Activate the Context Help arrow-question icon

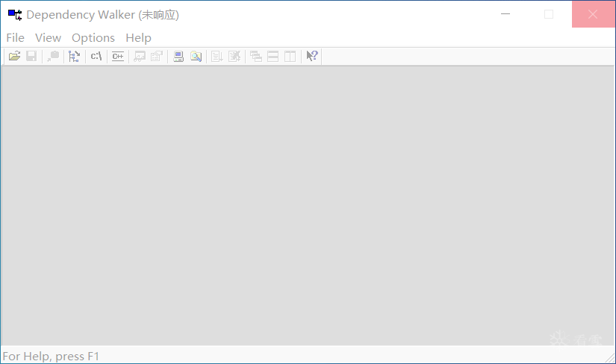point(312,56)
